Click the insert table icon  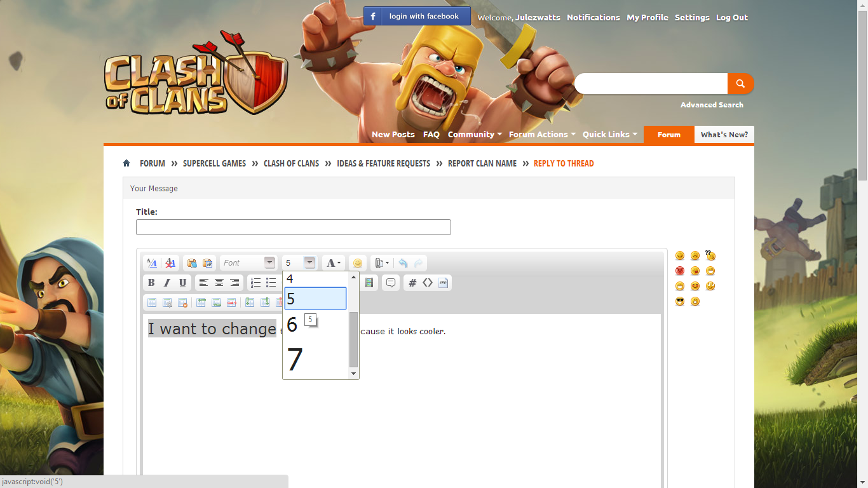[151, 302]
